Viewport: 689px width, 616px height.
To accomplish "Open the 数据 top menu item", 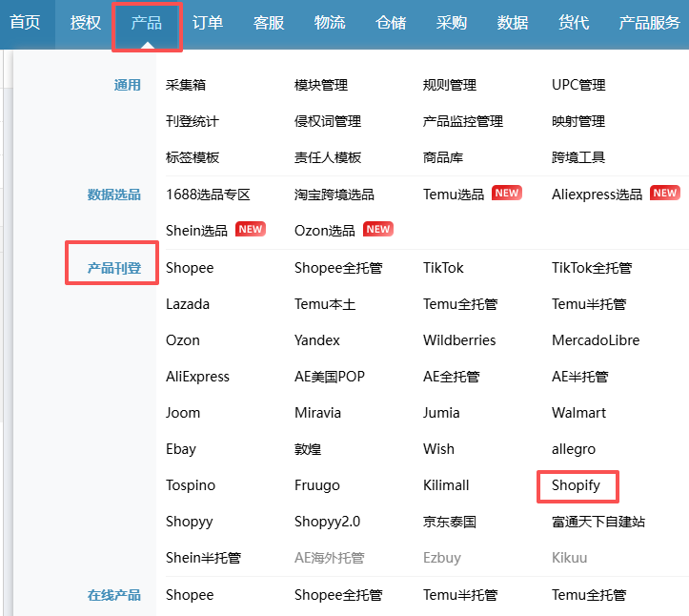I will click(513, 23).
